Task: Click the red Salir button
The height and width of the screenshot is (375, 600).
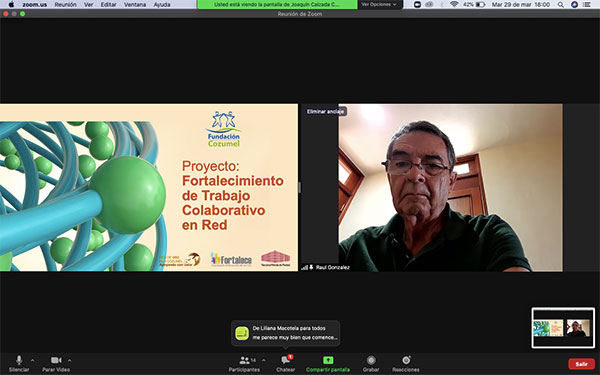Action: click(x=581, y=364)
